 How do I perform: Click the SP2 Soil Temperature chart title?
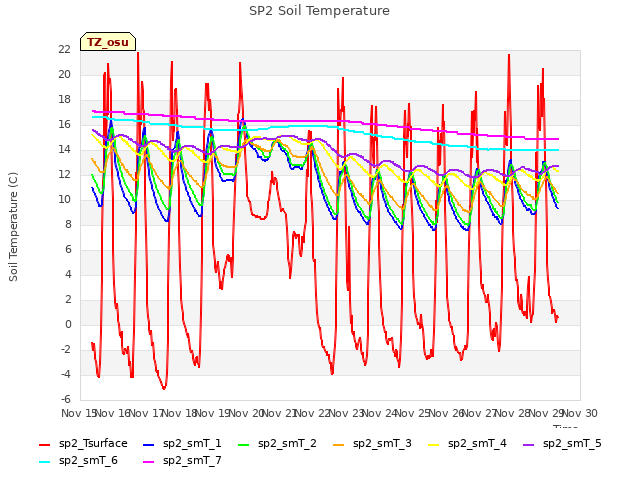[x=319, y=11]
